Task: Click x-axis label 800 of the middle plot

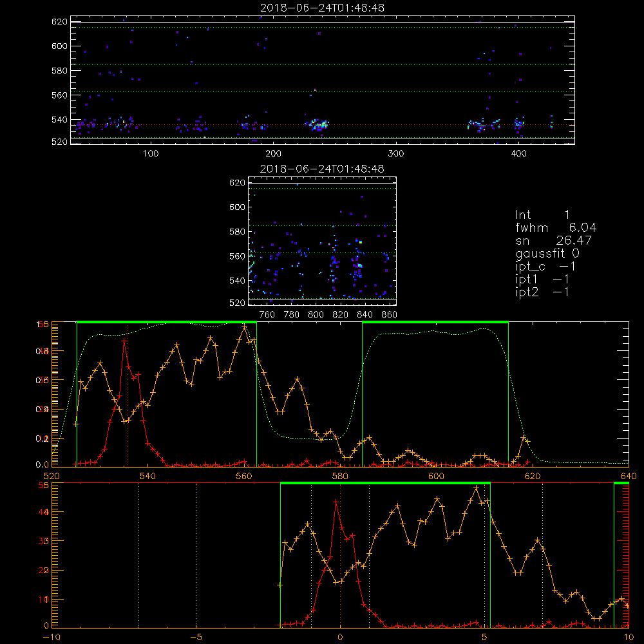Action: click(x=316, y=315)
